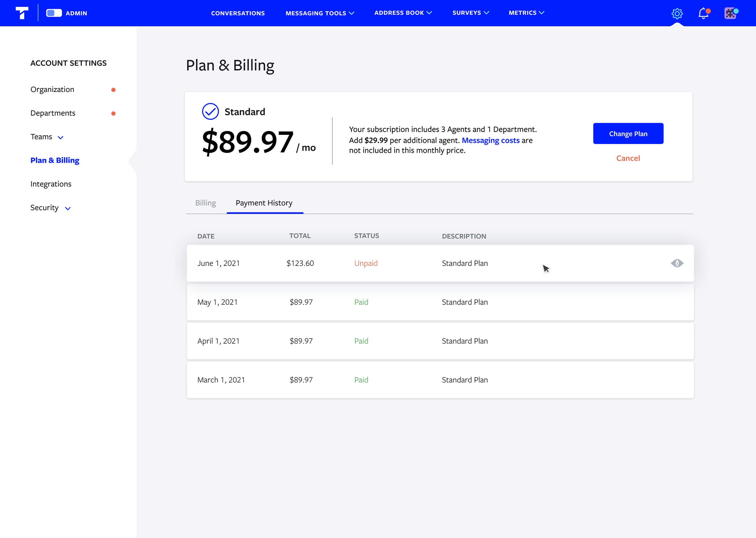Open the Address Book dropdown
Screen dimensions: 756x538
(x=403, y=13)
